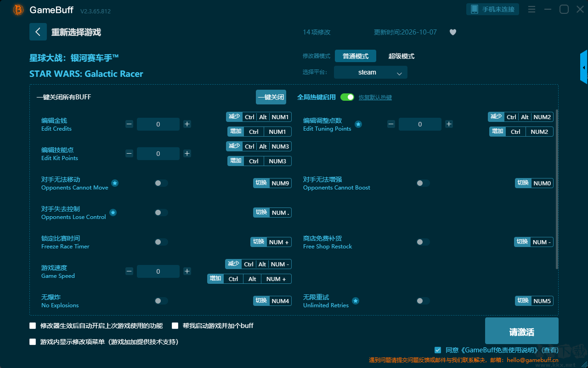Open the steam platform dropdown

tap(371, 72)
